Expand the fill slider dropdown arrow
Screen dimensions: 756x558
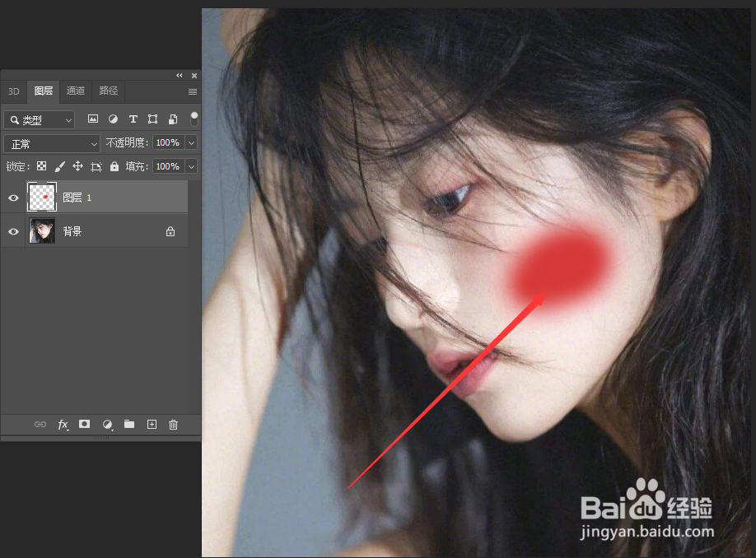tap(191, 166)
